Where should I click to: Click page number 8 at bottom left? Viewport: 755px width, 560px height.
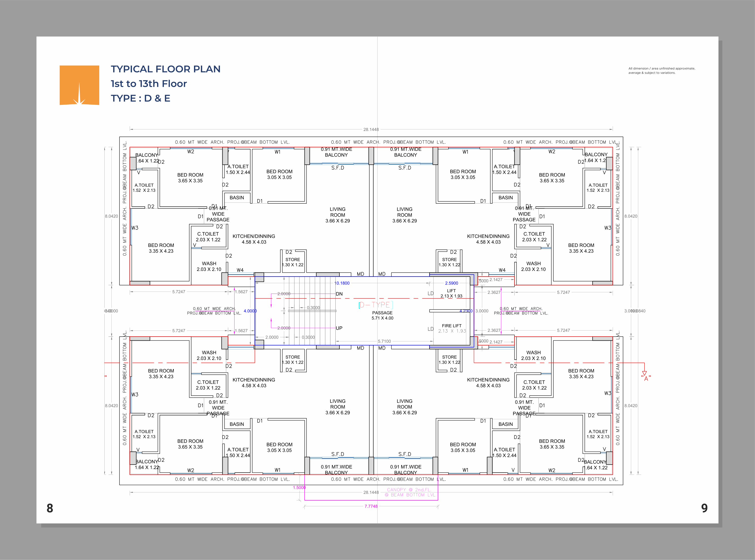[50, 508]
